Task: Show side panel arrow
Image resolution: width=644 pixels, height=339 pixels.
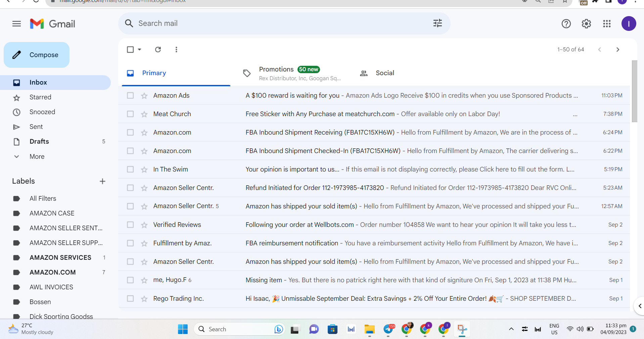Action: [640, 306]
